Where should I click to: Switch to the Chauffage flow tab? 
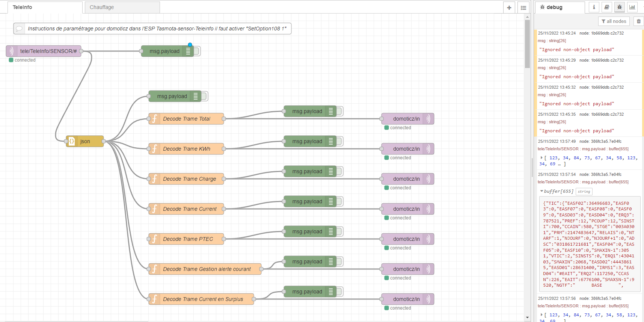[x=122, y=7]
